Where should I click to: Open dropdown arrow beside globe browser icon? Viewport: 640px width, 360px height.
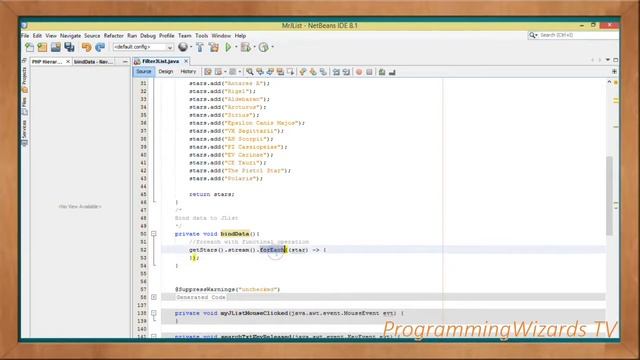tap(191, 47)
